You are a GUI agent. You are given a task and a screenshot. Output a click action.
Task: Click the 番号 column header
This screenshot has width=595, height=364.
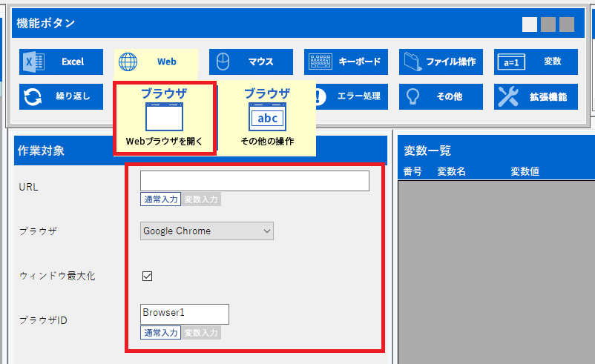pos(412,171)
